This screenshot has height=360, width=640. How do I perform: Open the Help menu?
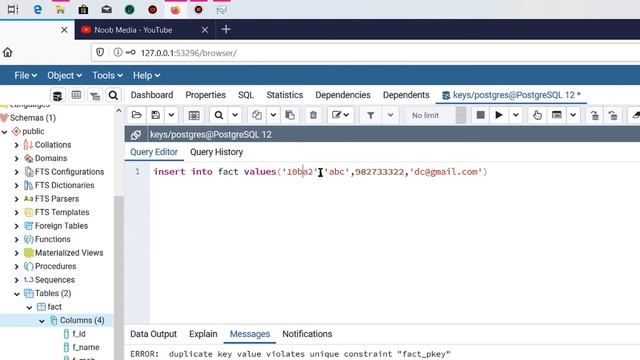[x=146, y=76]
